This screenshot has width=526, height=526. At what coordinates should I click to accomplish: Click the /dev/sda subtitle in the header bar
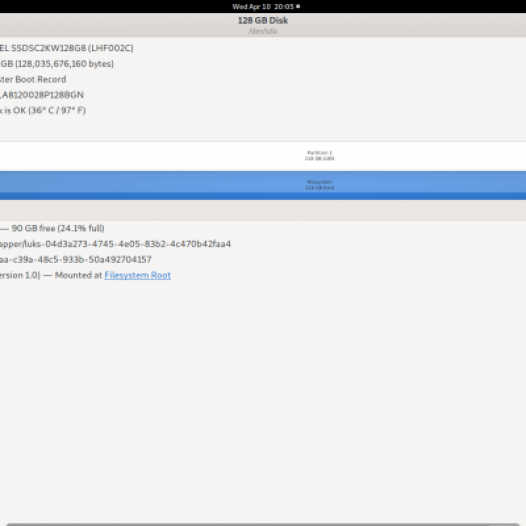click(x=263, y=31)
